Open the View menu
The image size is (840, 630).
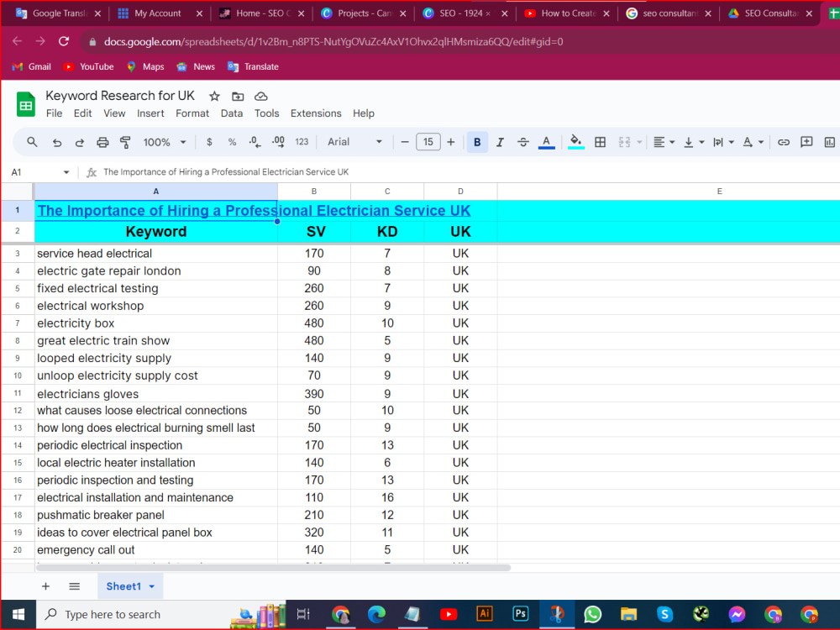point(114,113)
